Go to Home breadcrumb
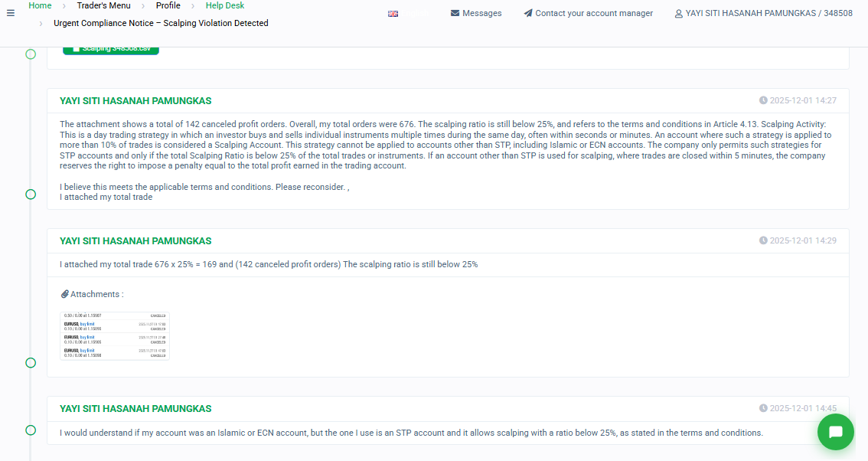The width and height of the screenshot is (868, 461). (x=40, y=5)
